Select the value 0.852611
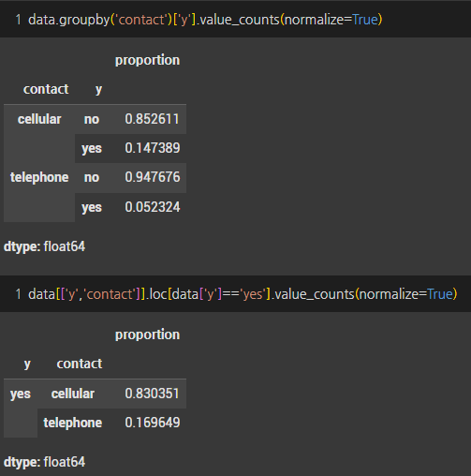Screen dimensions: 471x476 (152, 119)
